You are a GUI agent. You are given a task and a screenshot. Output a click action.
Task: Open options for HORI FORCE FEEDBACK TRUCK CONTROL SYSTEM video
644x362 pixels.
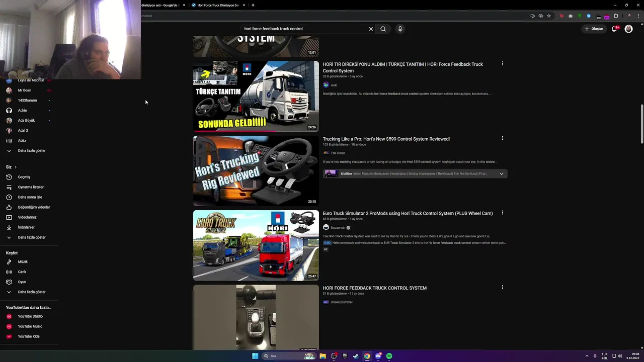pos(502,287)
